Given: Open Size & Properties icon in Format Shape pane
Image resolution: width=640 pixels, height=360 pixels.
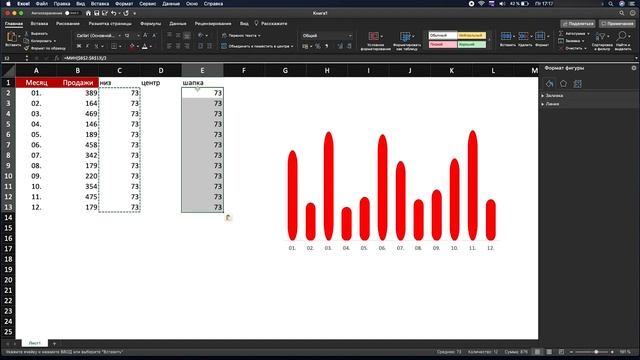Looking at the screenshot, I should pos(577,84).
